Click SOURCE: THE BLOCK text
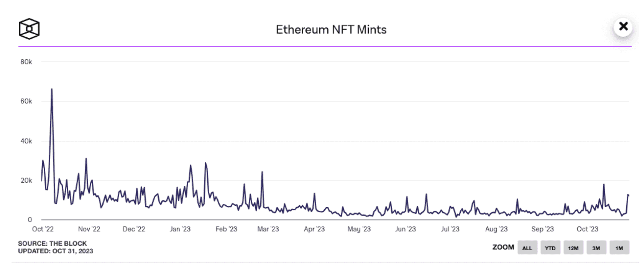The width and height of the screenshot is (644, 265). 52,243
